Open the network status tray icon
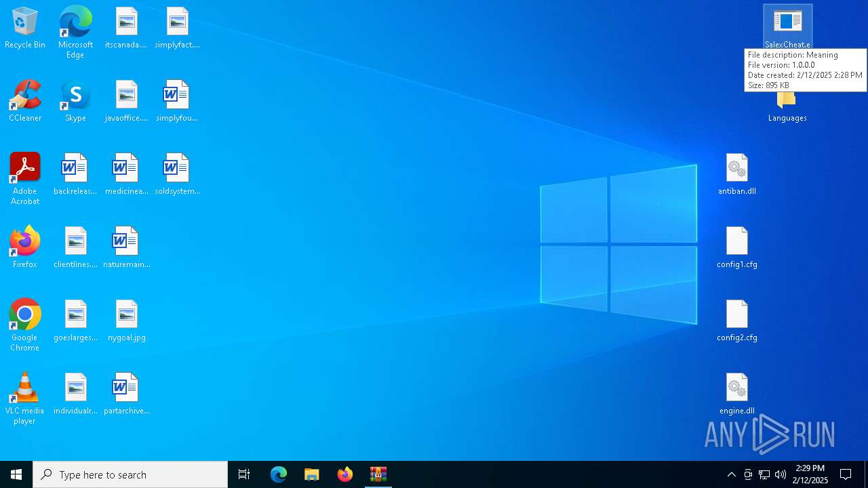The image size is (868, 488). (764, 474)
